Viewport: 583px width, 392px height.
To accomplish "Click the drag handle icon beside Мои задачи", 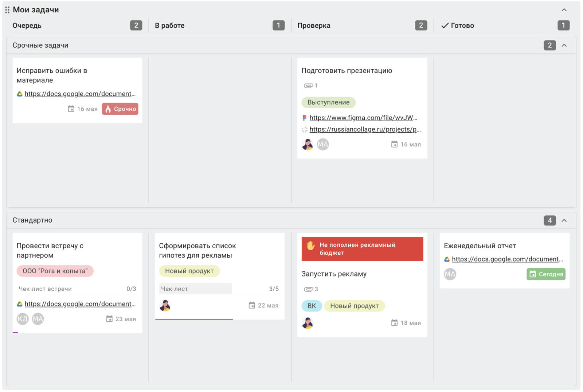I will 7,10.
